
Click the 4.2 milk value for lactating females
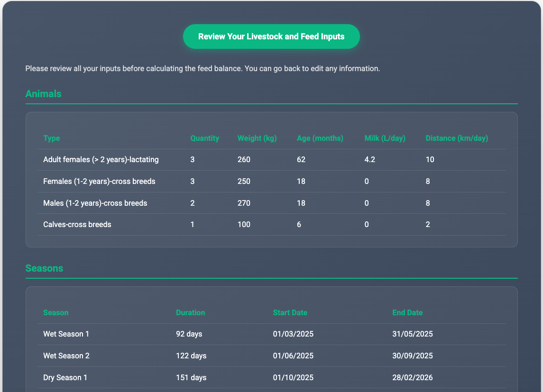coord(369,160)
